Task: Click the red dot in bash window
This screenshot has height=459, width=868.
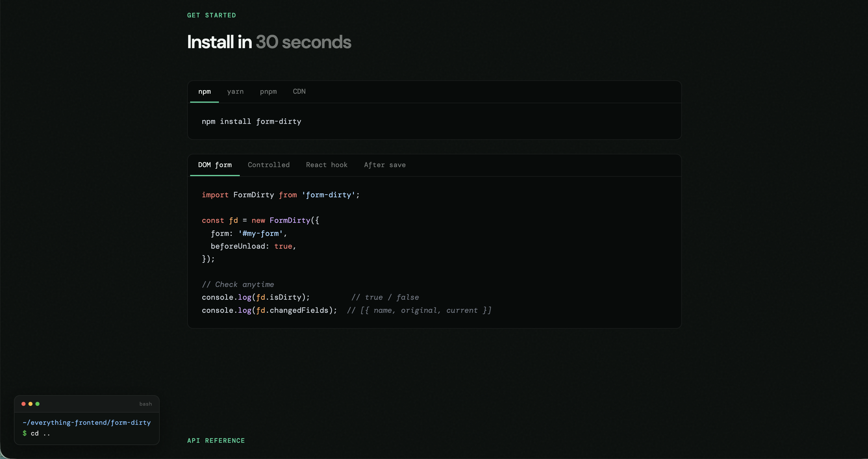Action: point(24,404)
